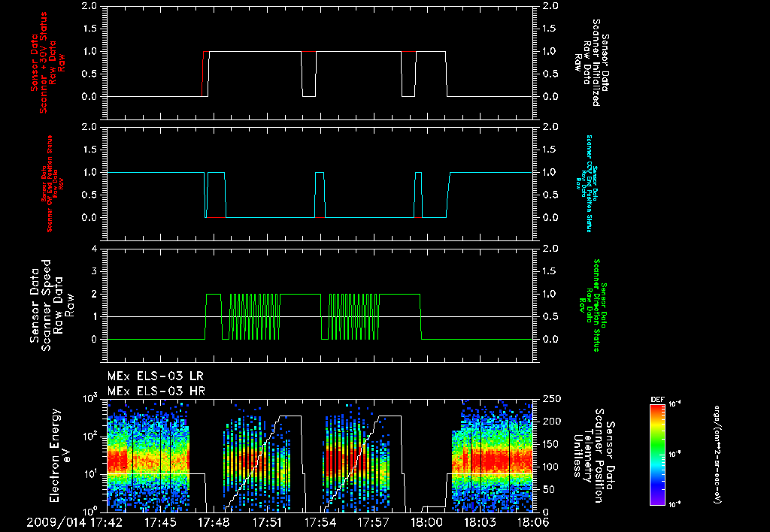Click the "250" tick on the Scanner Position axis

[x=551, y=399]
